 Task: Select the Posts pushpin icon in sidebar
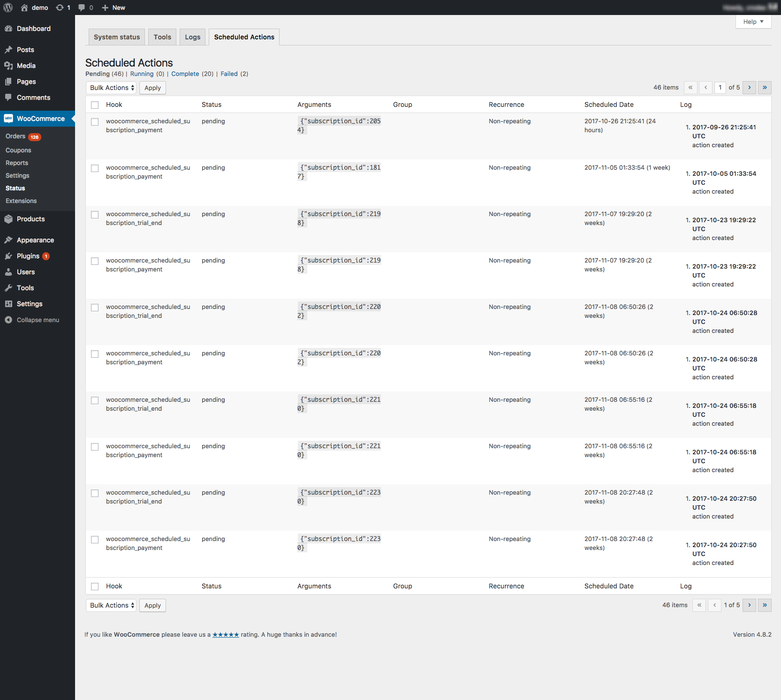(x=9, y=50)
